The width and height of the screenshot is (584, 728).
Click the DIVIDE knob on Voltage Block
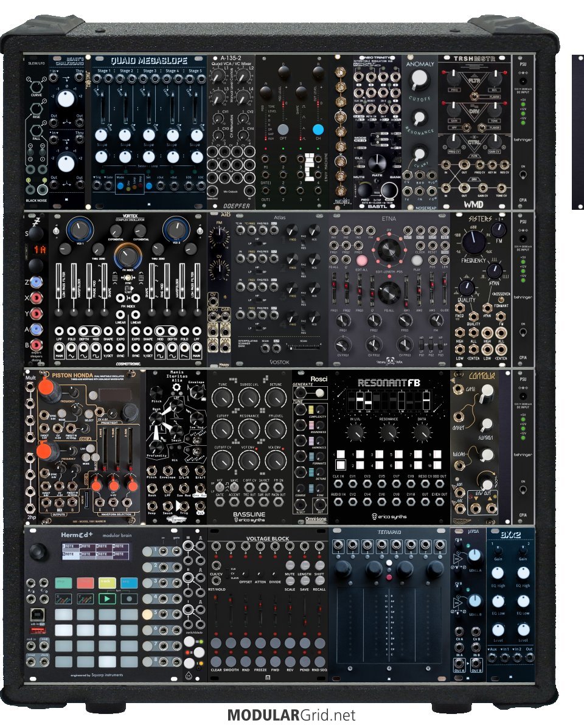click(x=275, y=574)
